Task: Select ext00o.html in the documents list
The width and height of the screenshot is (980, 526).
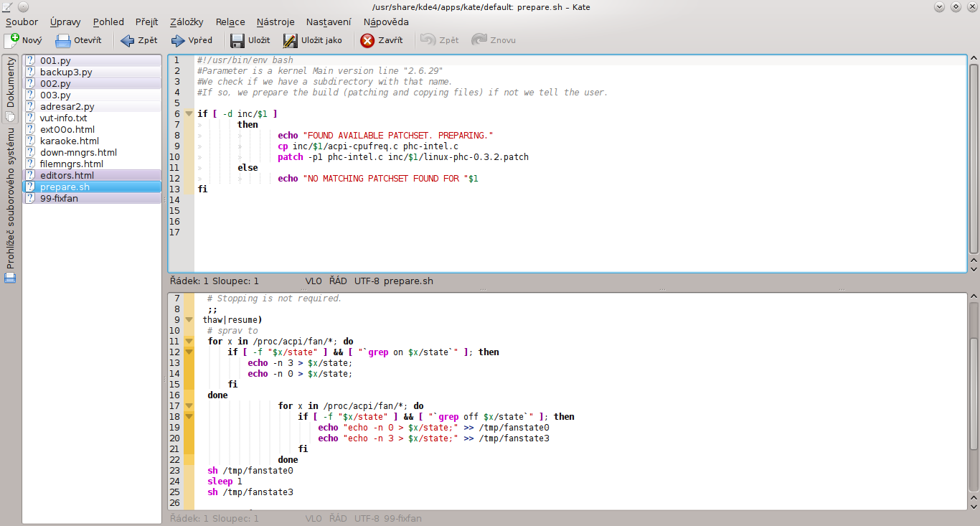Action: pyautogui.click(x=93, y=130)
